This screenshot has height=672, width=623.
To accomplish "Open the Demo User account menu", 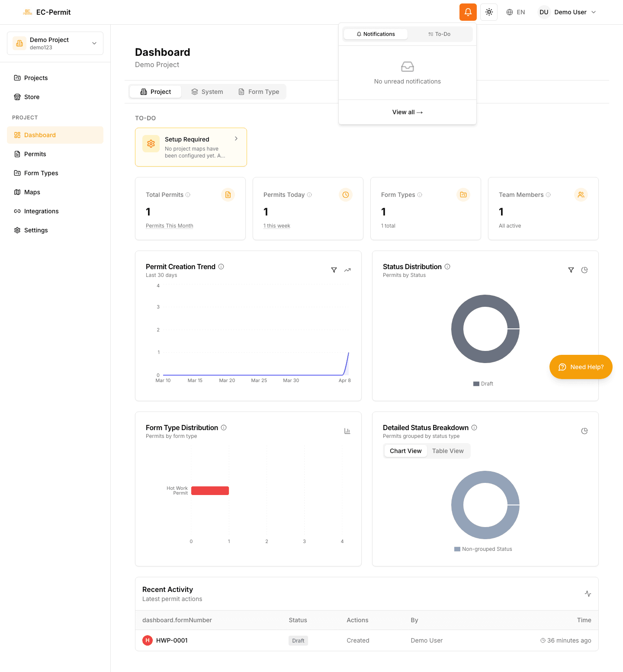I will [x=567, y=12].
